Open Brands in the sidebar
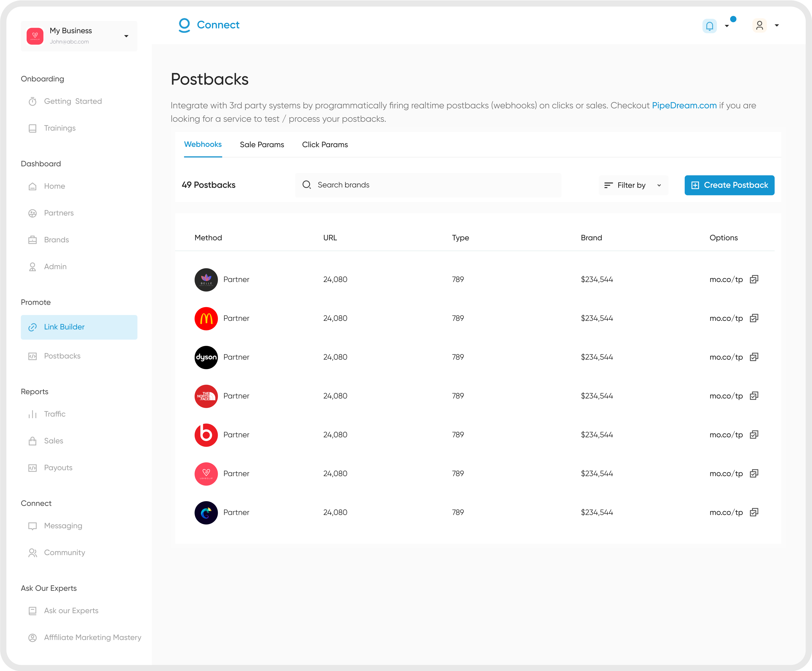This screenshot has width=812, height=671. (49, 240)
